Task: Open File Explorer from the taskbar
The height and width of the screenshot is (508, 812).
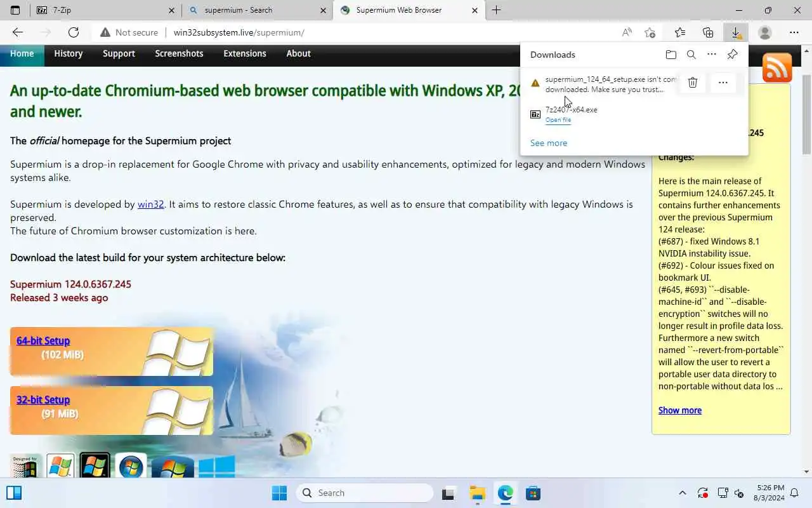Action: [x=477, y=493]
